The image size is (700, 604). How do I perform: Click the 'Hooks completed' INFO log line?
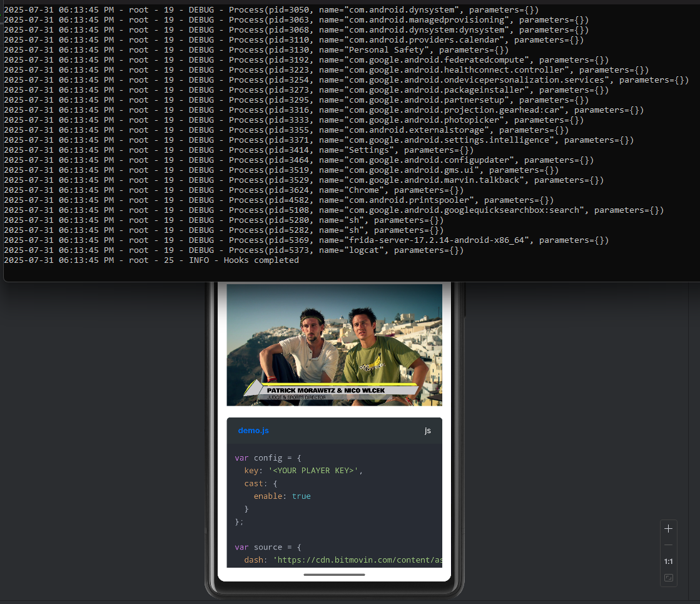(x=244, y=260)
